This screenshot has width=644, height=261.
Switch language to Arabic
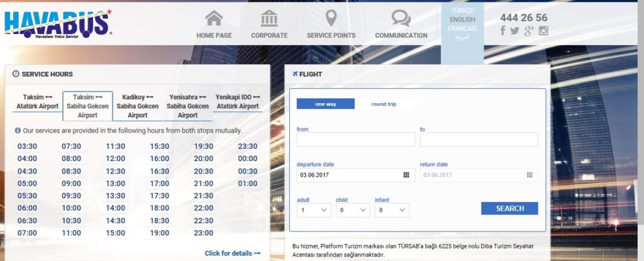(462, 37)
